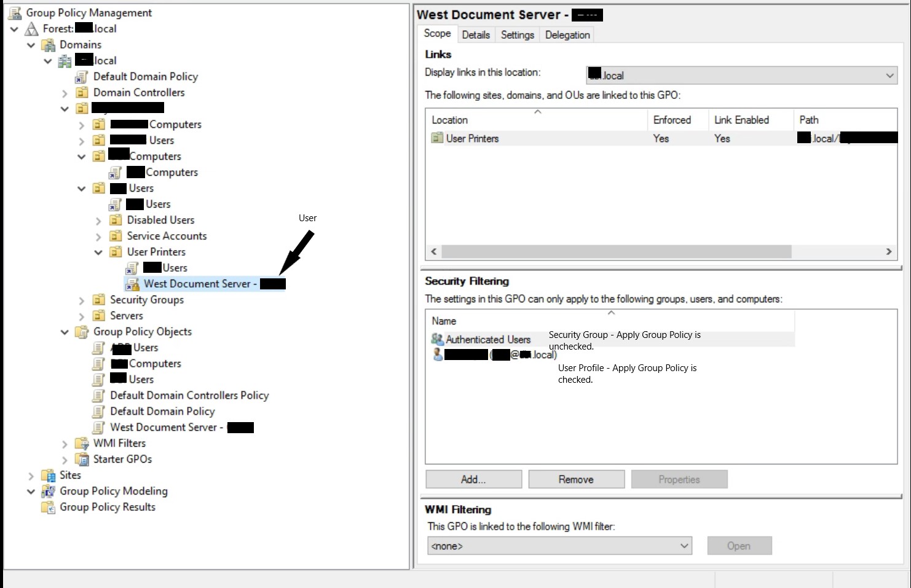Open the Delegation tab
Image resolution: width=911 pixels, height=588 pixels.
[x=567, y=34]
